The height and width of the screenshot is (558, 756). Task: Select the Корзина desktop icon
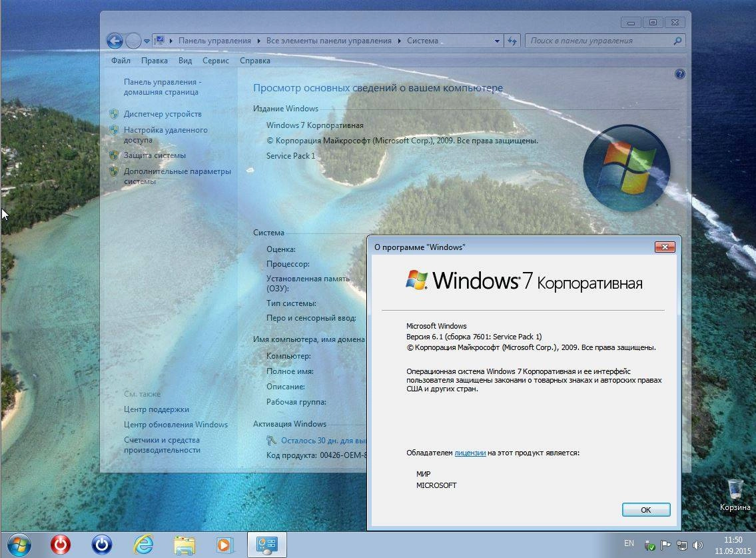[735, 495]
